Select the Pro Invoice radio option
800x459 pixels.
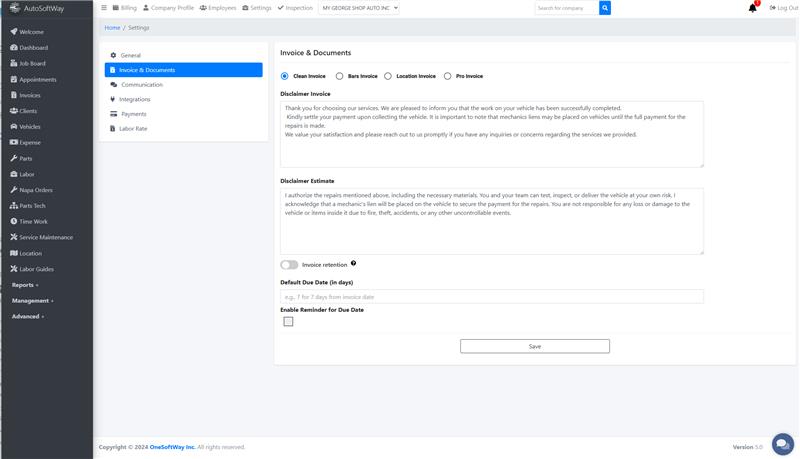pos(448,76)
